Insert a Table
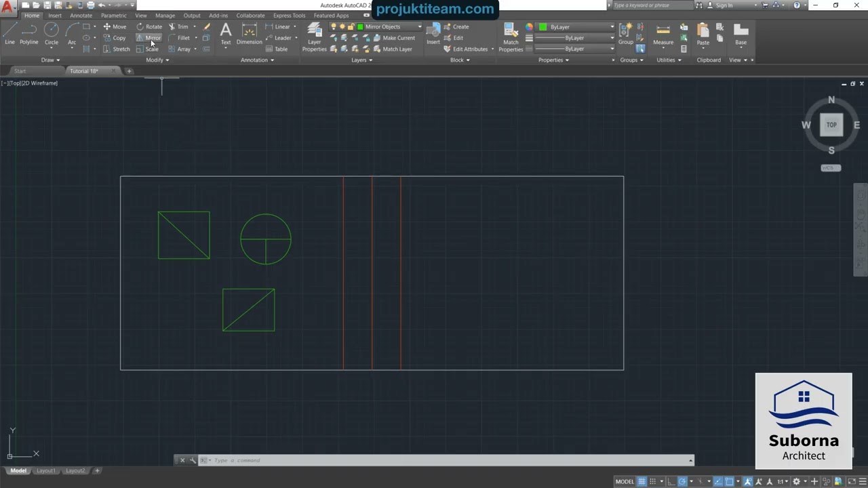 (x=277, y=49)
